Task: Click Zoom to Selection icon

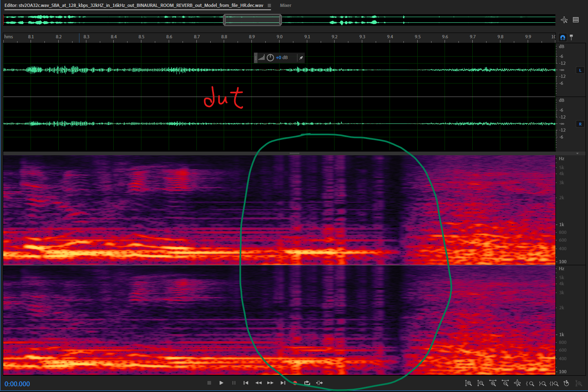Action: tap(554, 383)
